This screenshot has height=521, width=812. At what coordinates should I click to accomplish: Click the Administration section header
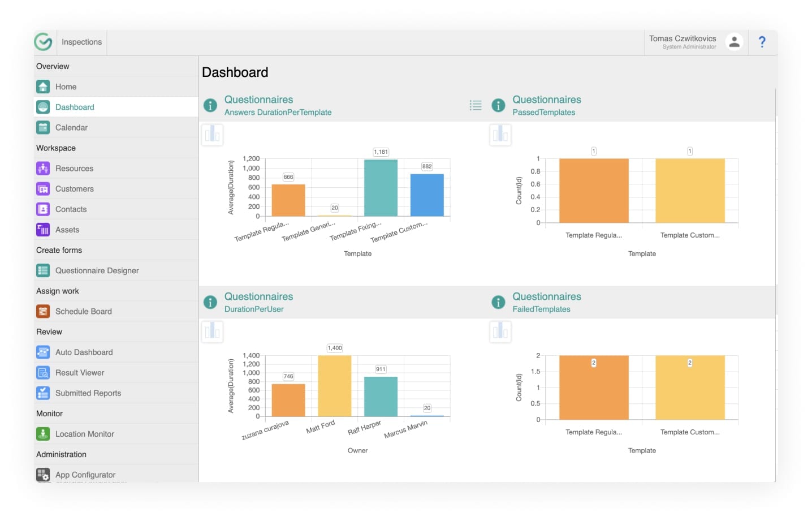point(61,454)
